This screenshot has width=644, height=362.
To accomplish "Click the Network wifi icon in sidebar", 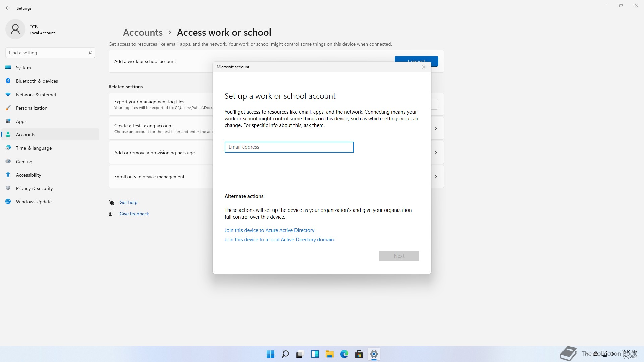I will coord(8,95).
